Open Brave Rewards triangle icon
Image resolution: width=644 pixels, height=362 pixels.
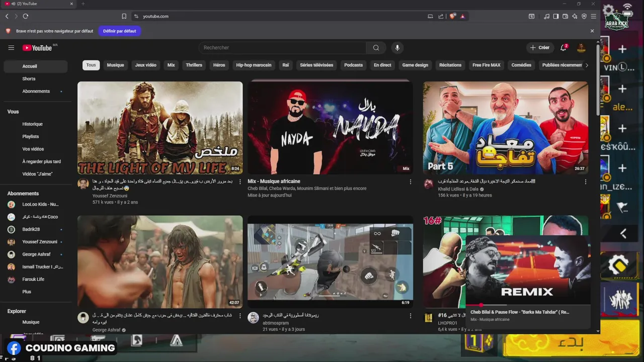[462, 16]
